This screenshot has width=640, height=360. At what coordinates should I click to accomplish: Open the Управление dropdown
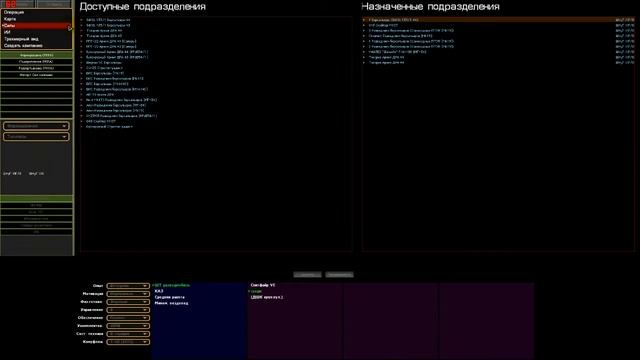tap(128, 310)
